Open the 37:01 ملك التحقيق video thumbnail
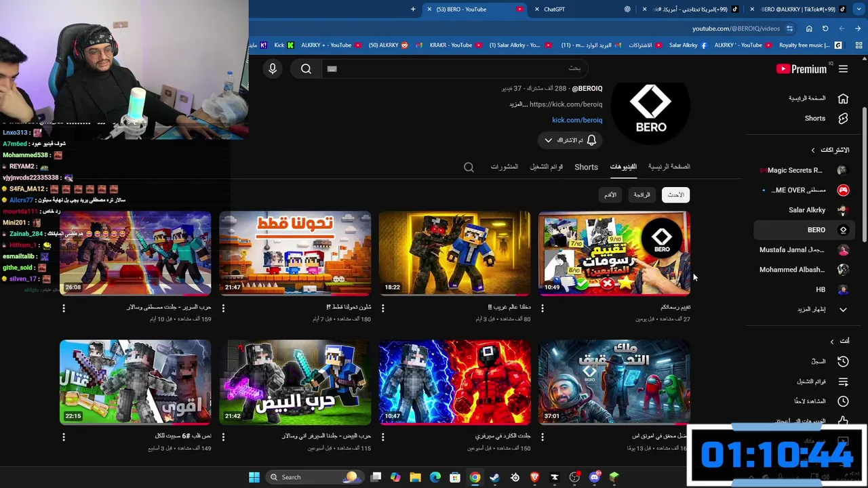Viewport: 868px width, 488px height. pos(614,382)
